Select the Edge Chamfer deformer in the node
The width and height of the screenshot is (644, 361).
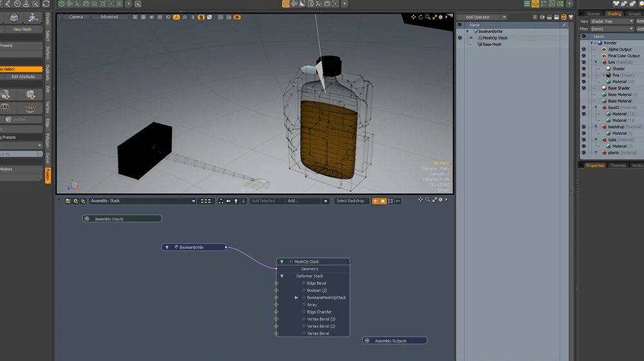tap(319, 312)
